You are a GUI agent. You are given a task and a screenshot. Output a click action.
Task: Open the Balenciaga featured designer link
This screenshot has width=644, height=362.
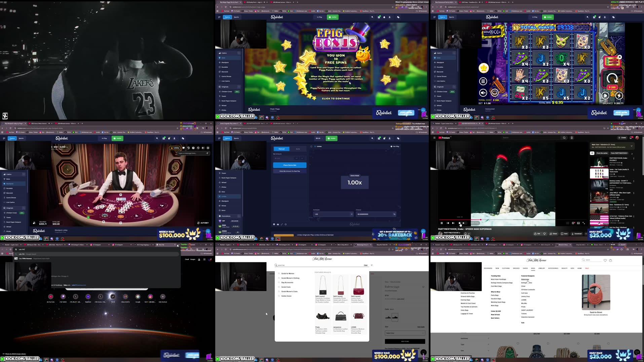coord(525,279)
